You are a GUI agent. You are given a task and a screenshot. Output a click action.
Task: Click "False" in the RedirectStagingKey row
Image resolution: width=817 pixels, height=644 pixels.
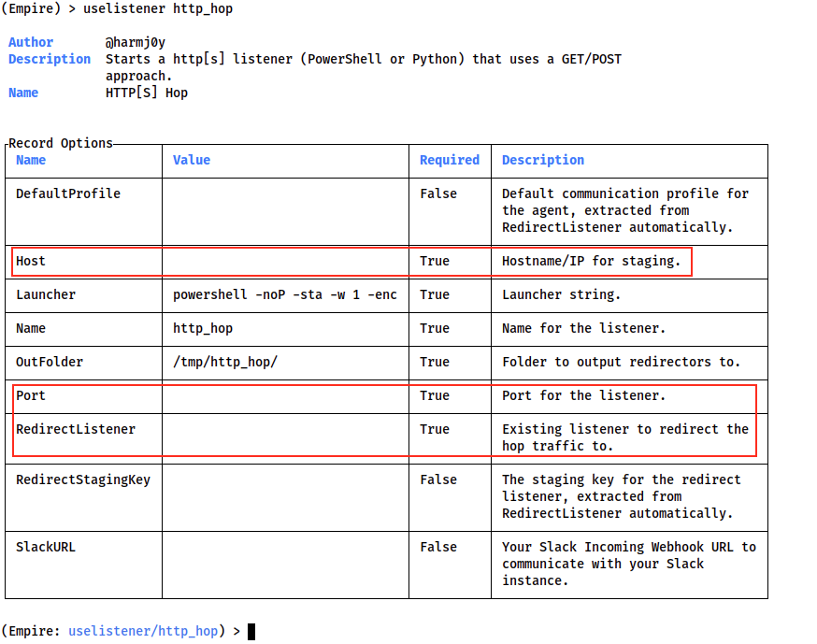(x=438, y=479)
